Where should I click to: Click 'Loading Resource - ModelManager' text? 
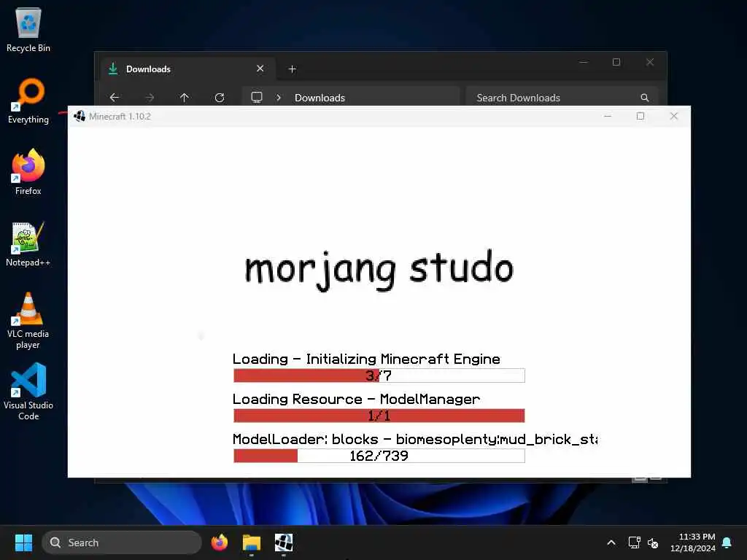pyautogui.click(x=356, y=399)
